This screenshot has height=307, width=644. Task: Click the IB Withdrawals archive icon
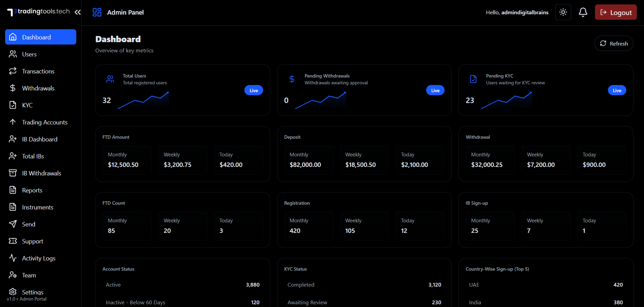(13, 173)
